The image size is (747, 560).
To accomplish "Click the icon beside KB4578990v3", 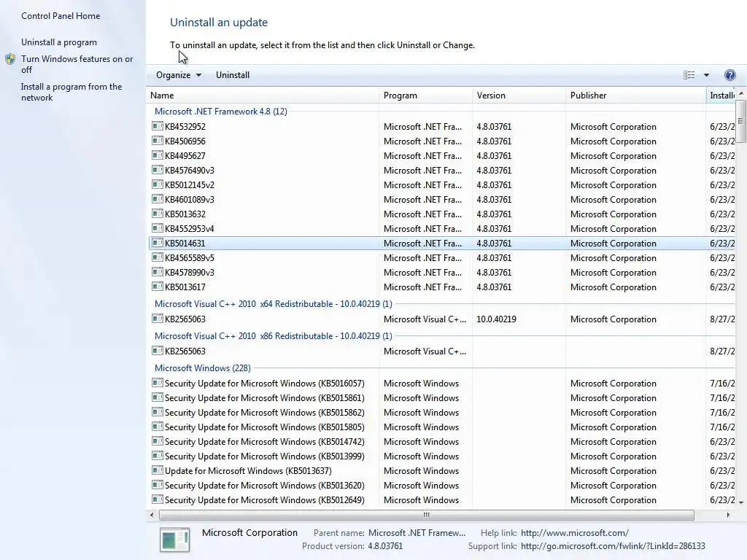I will pos(158,272).
